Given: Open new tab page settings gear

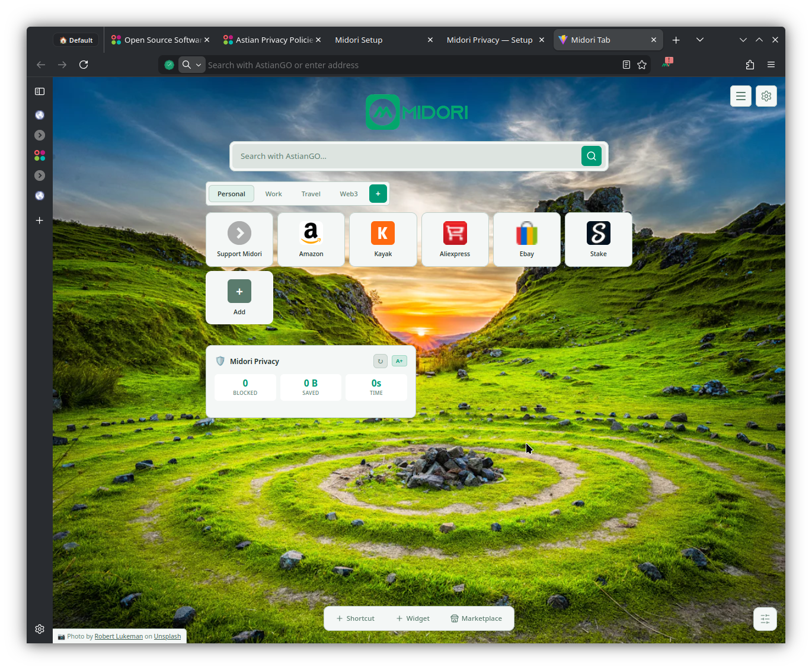Looking at the screenshot, I should (766, 96).
